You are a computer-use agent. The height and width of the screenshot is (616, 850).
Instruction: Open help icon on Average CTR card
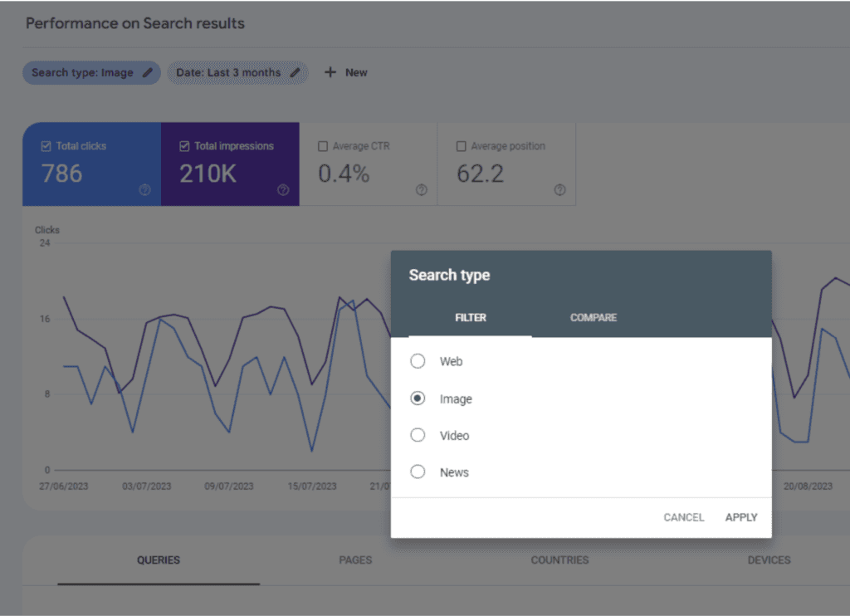pyautogui.click(x=421, y=190)
